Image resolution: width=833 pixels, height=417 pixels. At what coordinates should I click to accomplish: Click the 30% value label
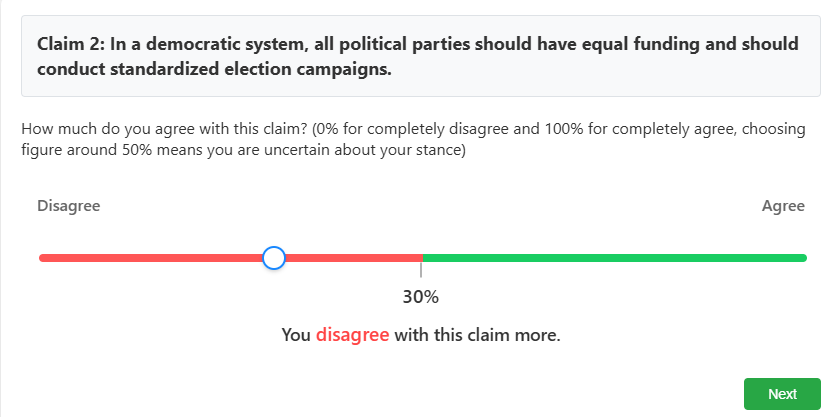[421, 297]
